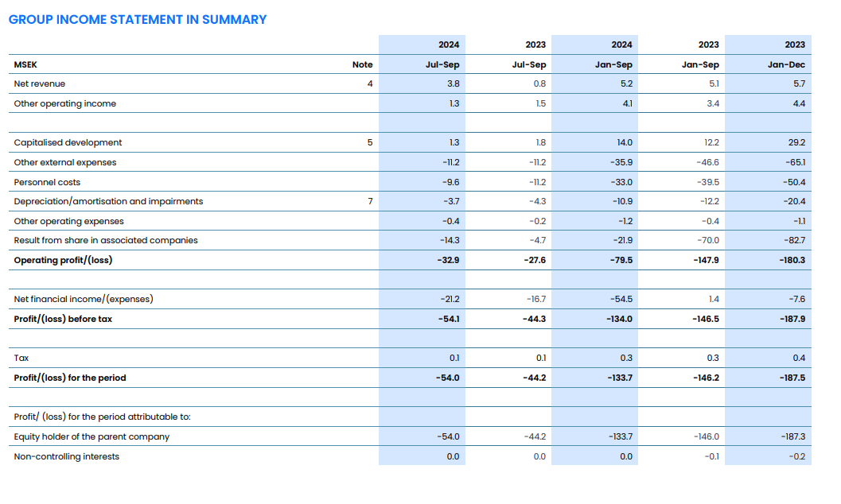The image size is (841, 504).
Task: Select Capitalised development value 29.2
Action: click(x=796, y=142)
